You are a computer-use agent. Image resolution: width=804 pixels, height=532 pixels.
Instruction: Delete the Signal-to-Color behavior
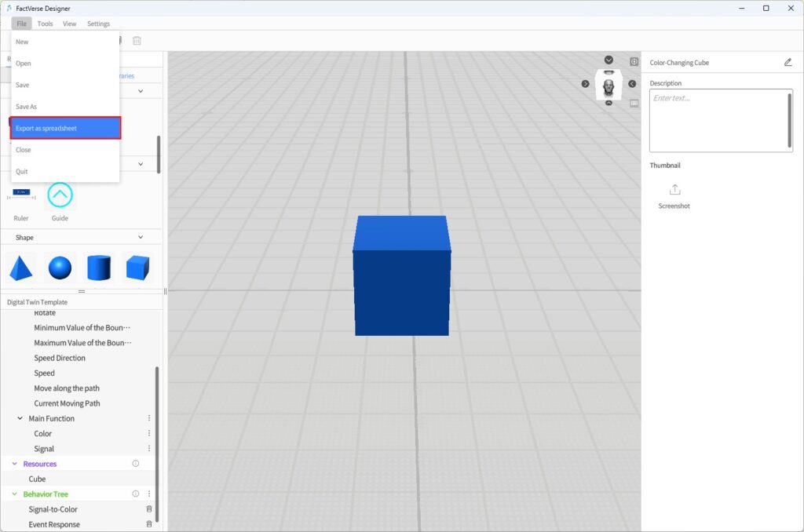[x=149, y=509]
